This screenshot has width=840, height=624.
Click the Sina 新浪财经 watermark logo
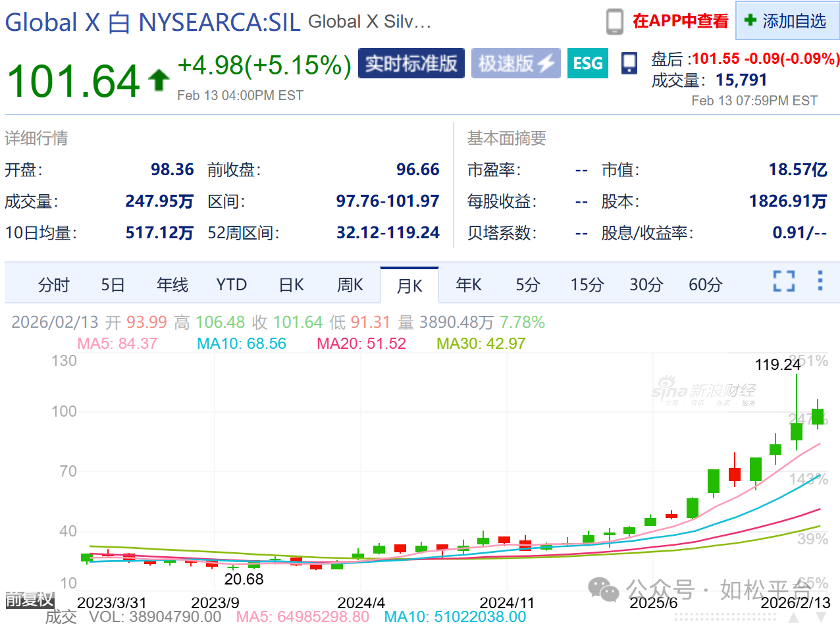[704, 392]
